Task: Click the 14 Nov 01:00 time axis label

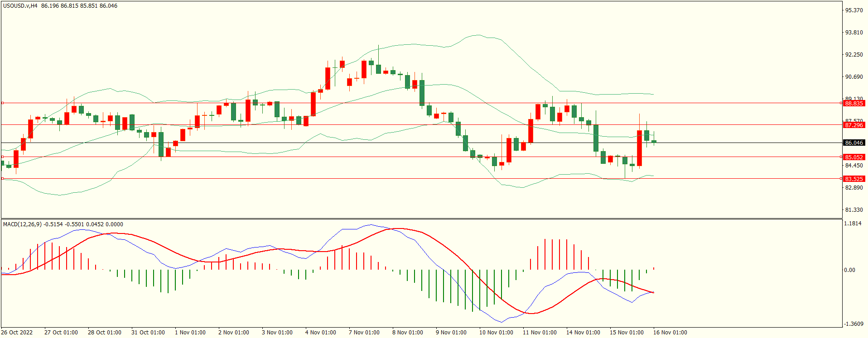Action: (x=583, y=333)
